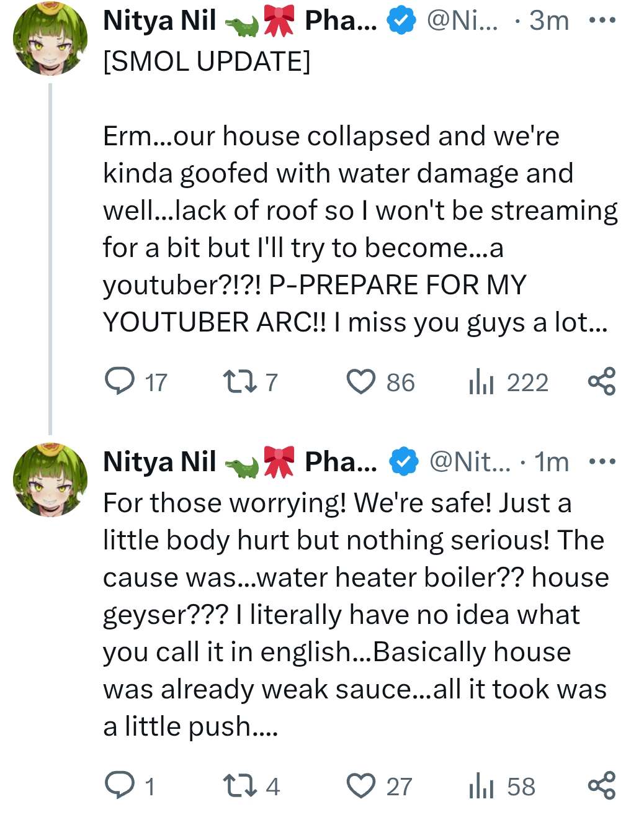View analytics showing 222 views
This screenshot has height=817, width=644.
click(508, 382)
